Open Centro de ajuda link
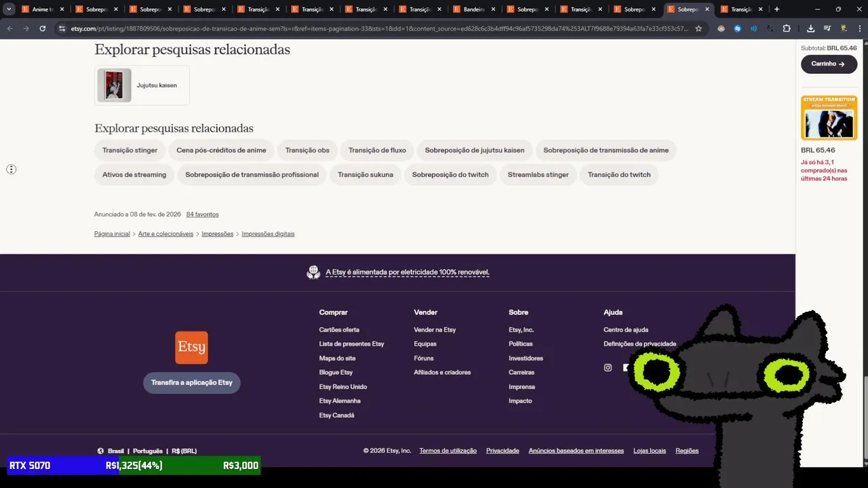The width and height of the screenshot is (868, 488). (x=626, y=330)
